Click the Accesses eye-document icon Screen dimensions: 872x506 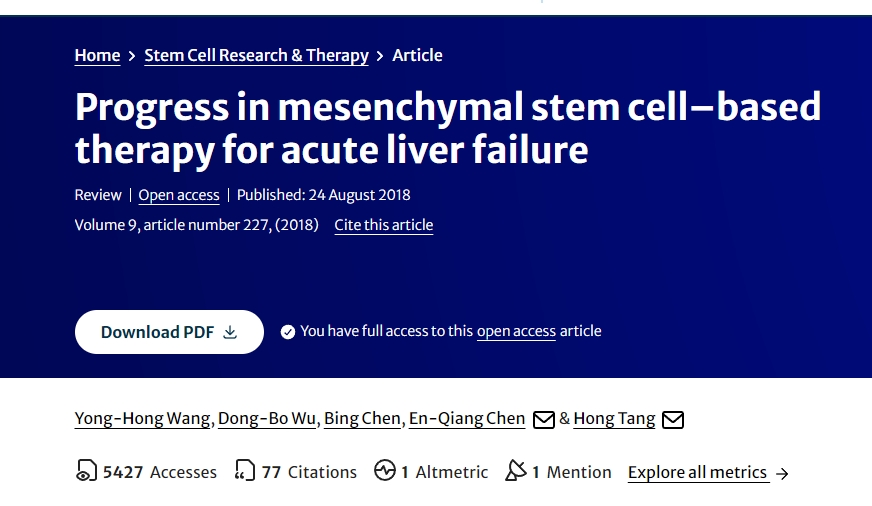tap(86, 472)
